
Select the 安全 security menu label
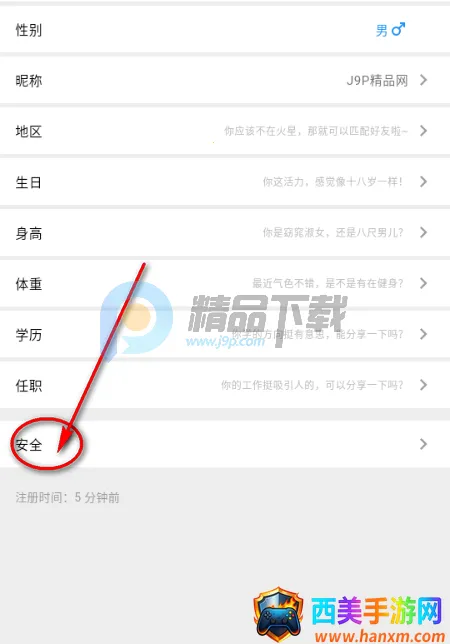tap(29, 444)
